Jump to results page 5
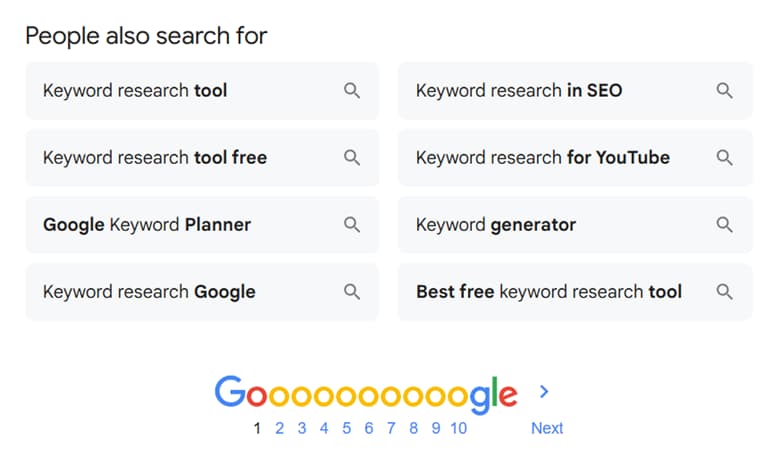Viewport: 780px width, 457px height. (346, 428)
